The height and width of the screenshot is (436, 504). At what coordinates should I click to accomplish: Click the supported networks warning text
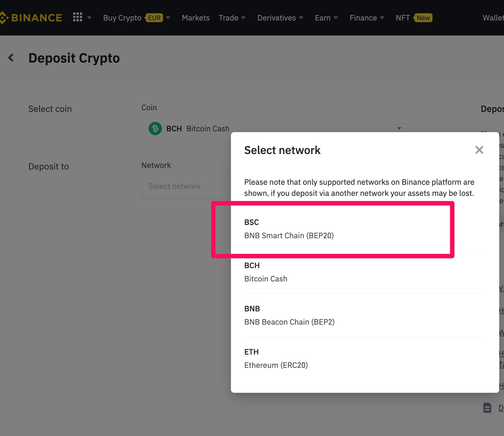359,188
